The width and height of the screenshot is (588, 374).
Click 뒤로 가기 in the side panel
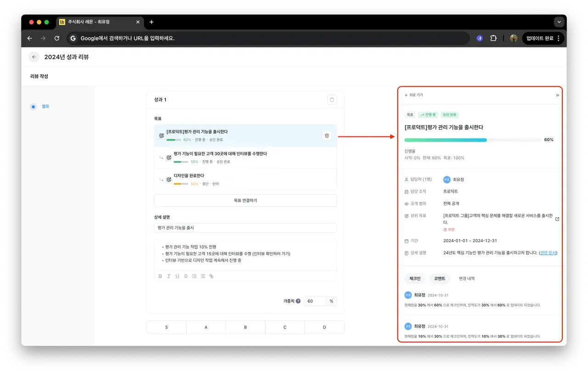tap(414, 95)
